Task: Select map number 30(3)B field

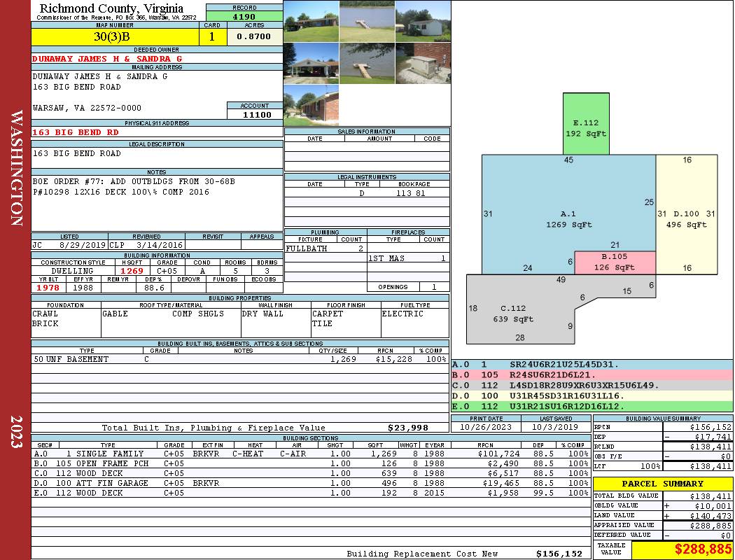Action: [115, 37]
